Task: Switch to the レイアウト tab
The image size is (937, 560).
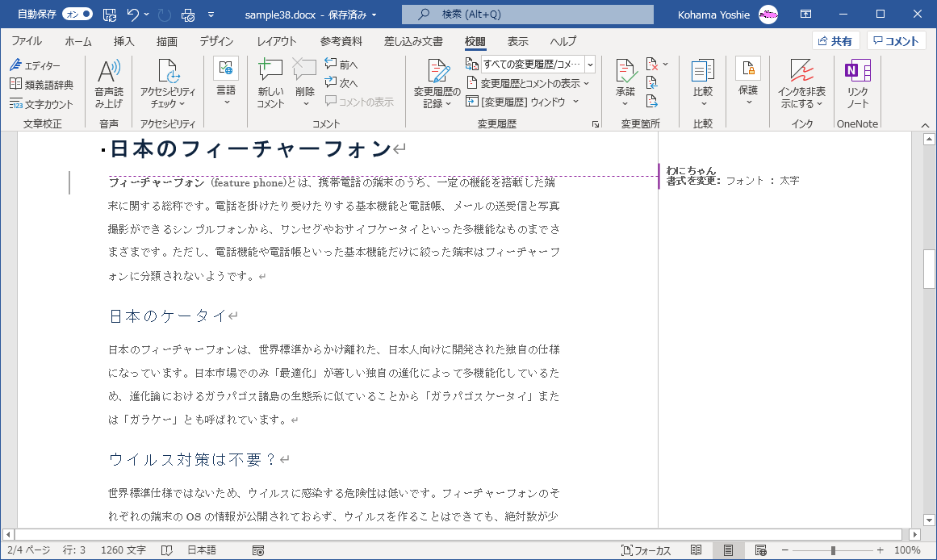Action: [x=277, y=42]
